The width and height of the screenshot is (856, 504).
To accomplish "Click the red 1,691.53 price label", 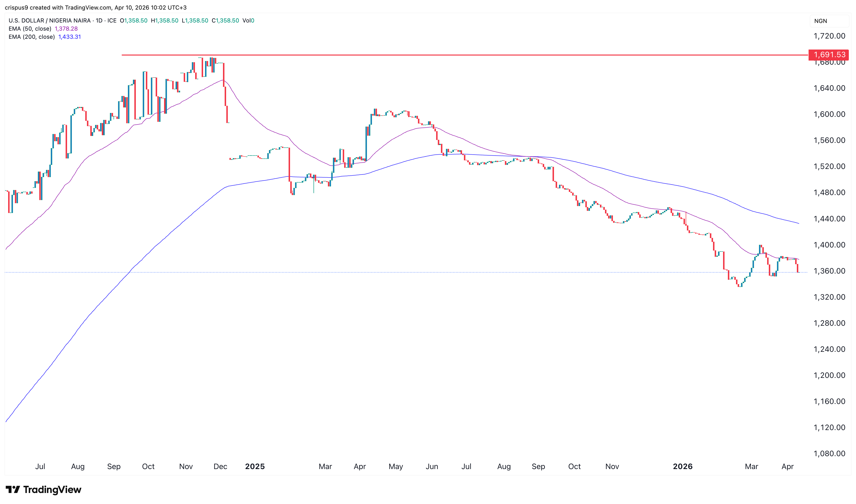I will pos(828,55).
